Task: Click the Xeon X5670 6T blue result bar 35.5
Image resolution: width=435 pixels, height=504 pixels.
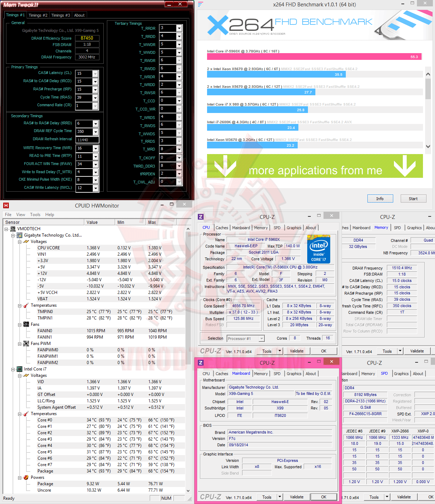Action: click(276, 74)
